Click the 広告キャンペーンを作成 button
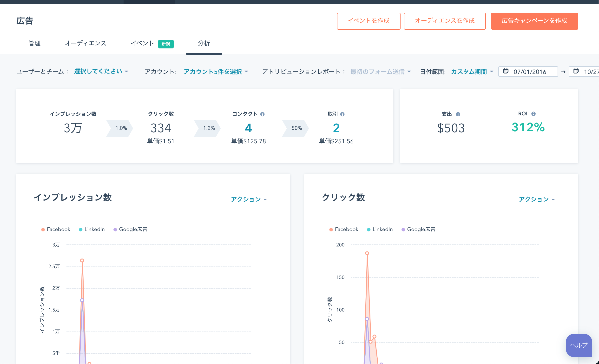The image size is (599, 364). click(x=534, y=21)
